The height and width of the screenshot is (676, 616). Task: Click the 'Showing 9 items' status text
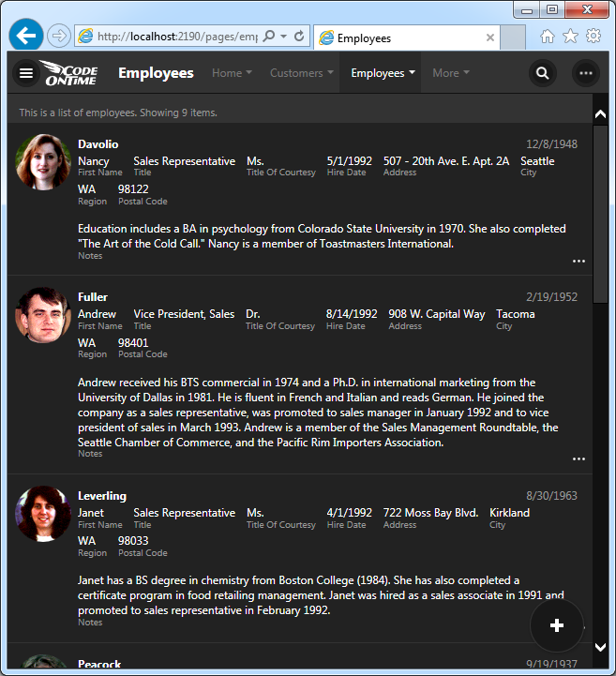(178, 113)
